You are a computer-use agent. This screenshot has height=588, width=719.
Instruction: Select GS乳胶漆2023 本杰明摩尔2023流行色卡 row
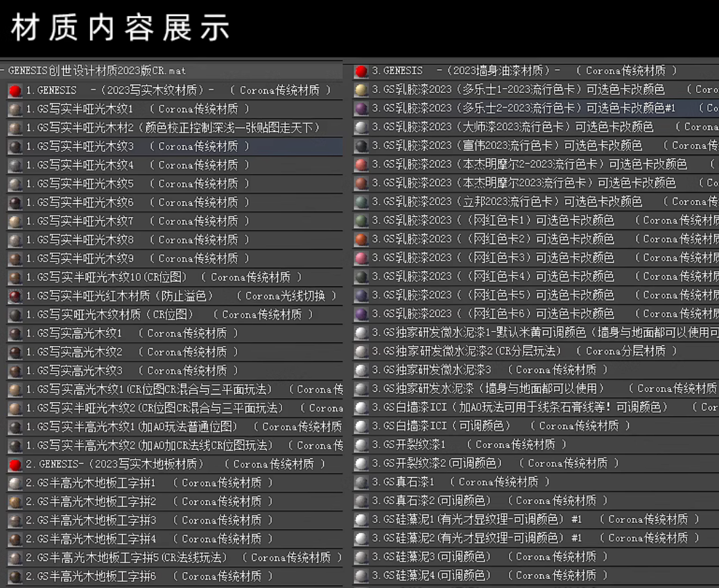[x=536, y=183]
